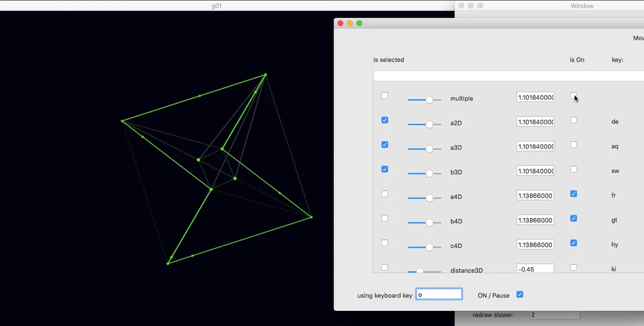Check the 'is selected' box for b4D
The image size is (644, 326).
coord(385,218)
